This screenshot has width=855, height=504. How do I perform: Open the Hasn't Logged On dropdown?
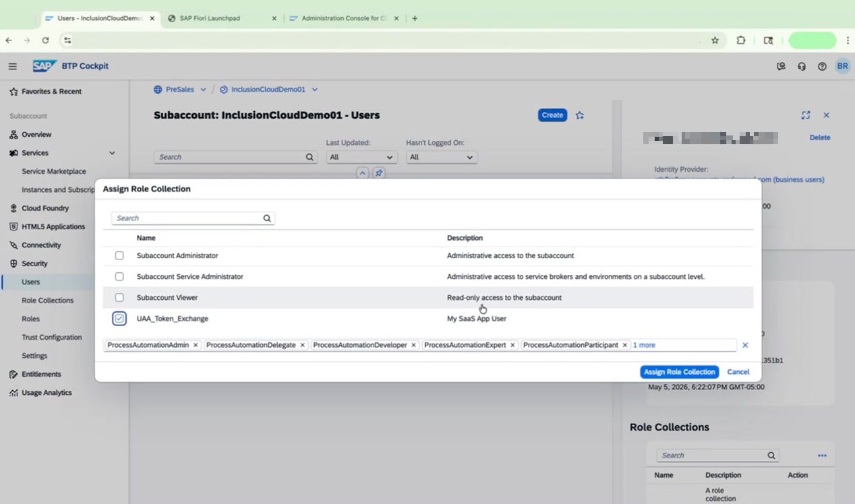[x=442, y=157]
